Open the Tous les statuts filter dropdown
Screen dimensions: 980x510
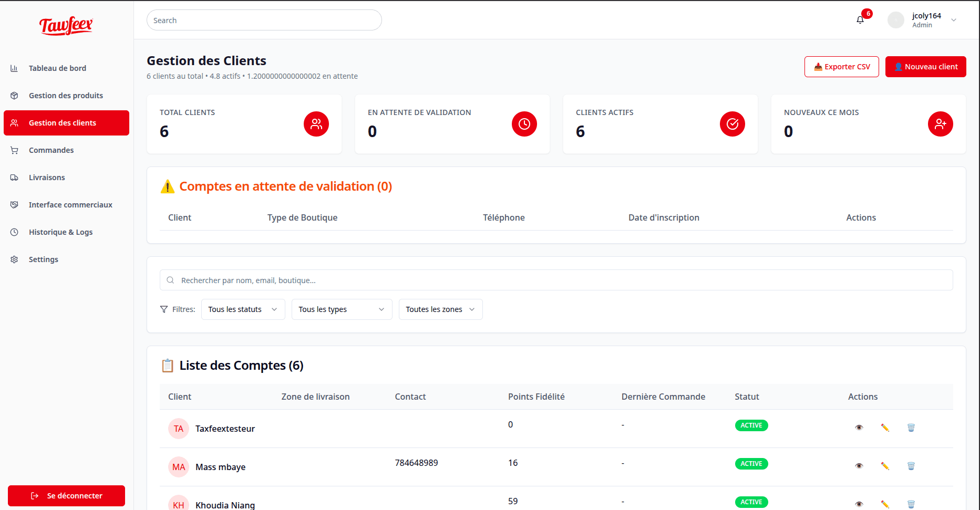(x=243, y=309)
